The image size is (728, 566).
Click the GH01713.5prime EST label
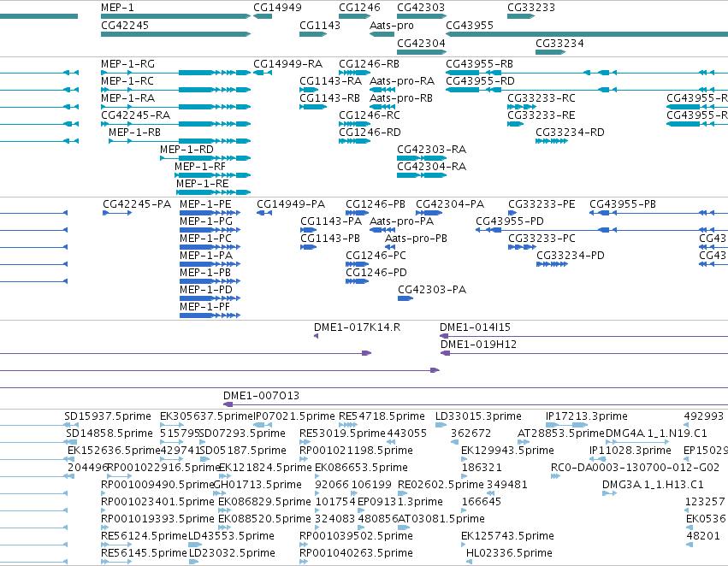(257, 485)
